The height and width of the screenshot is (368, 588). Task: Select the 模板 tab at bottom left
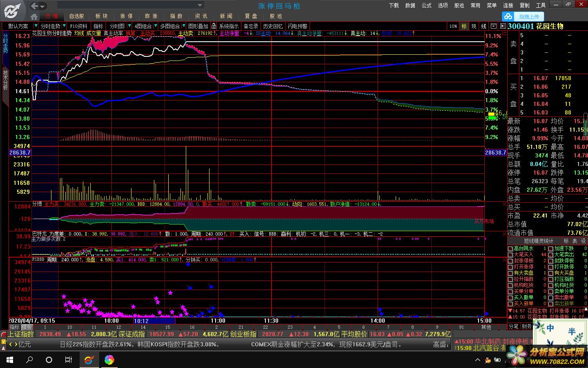click(x=27, y=327)
